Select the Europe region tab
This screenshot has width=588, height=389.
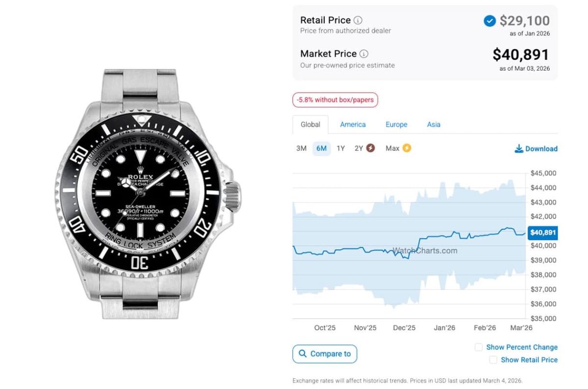pyautogui.click(x=396, y=124)
